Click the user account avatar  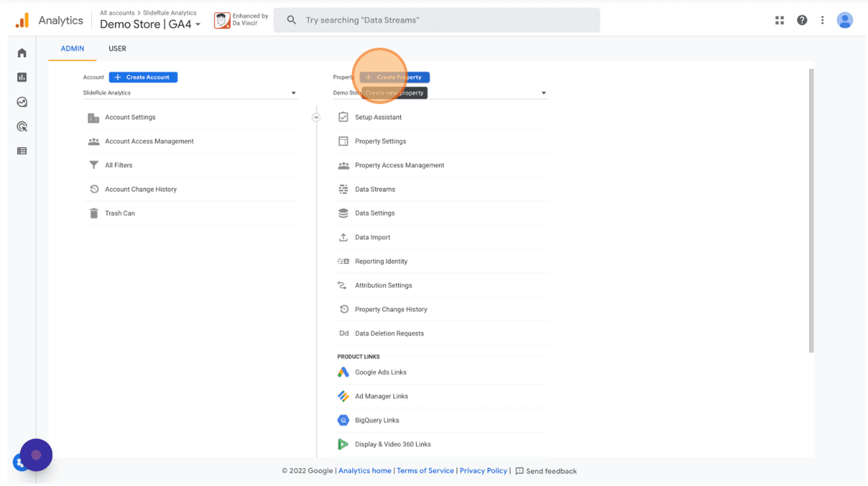845,20
